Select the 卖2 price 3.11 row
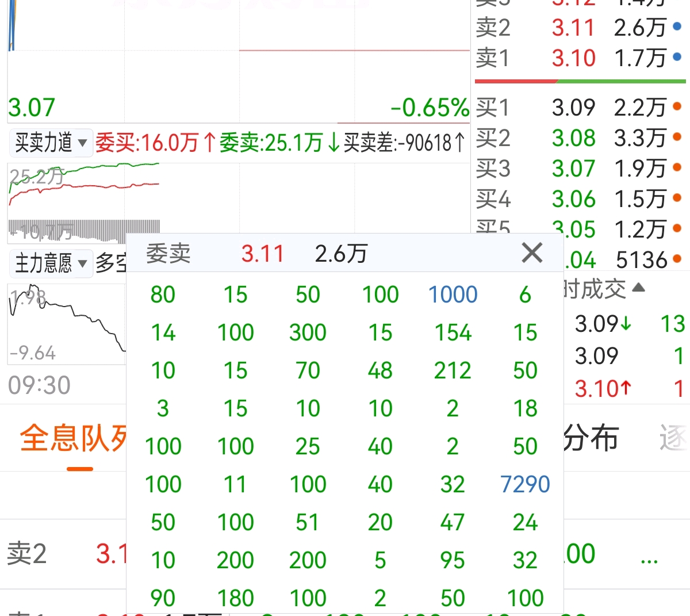690x616 pixels. click(x=580, y=27)
